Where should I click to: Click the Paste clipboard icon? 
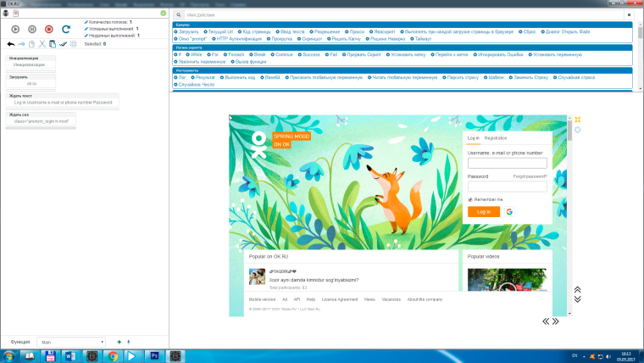tap(52, 44)
